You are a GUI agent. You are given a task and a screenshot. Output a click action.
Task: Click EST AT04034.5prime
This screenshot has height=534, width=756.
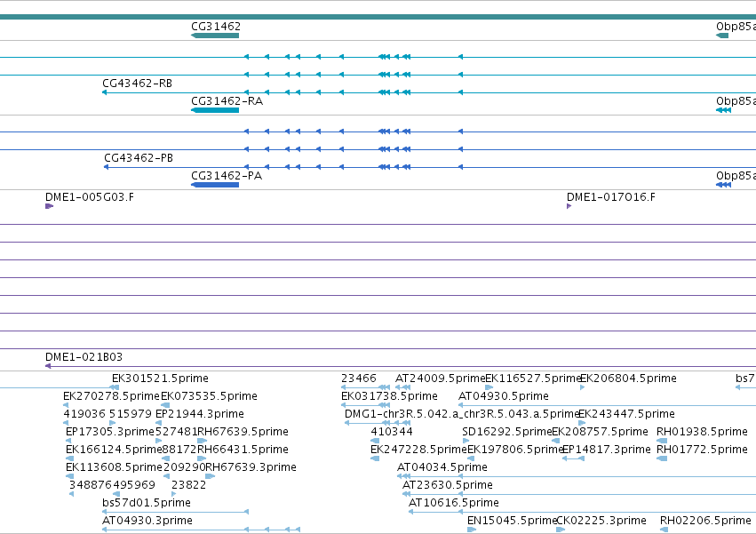coord(442,467)
